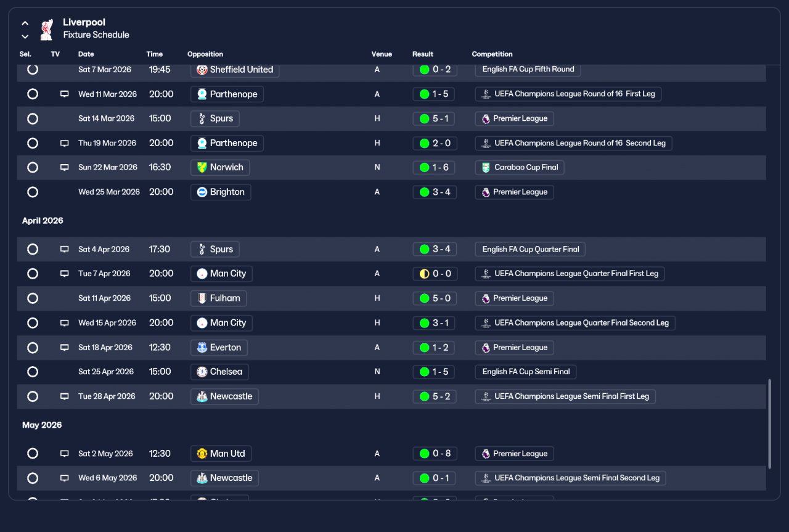Screen dimensions: 789x532
Task: Sort by the Opposition column header
Action: click(205, 54)
